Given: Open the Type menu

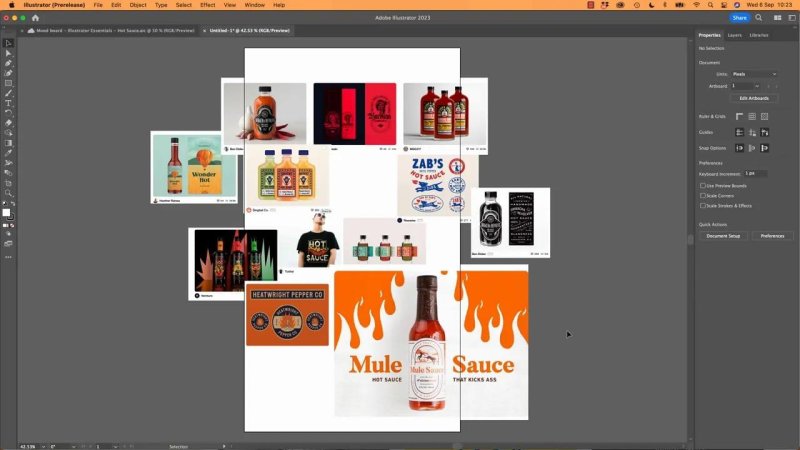Looking at the screenshot, I should pyautogui.click(x=161, y=5).
